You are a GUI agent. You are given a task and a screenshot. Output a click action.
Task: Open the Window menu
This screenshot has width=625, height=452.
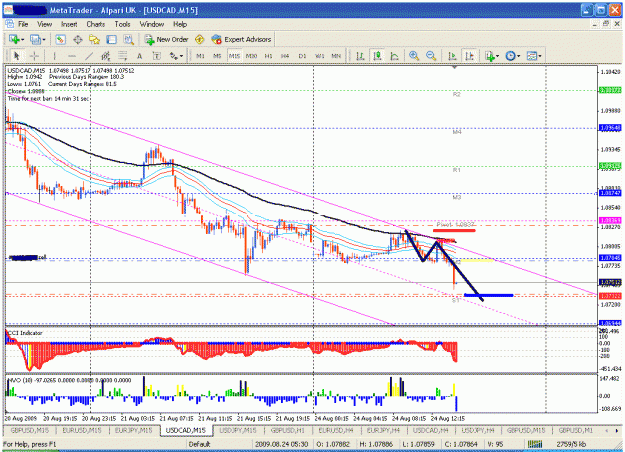[x=151, y=24]
